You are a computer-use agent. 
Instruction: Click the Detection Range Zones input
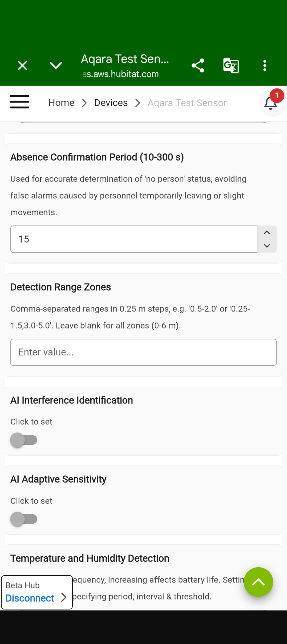[143, 352]
